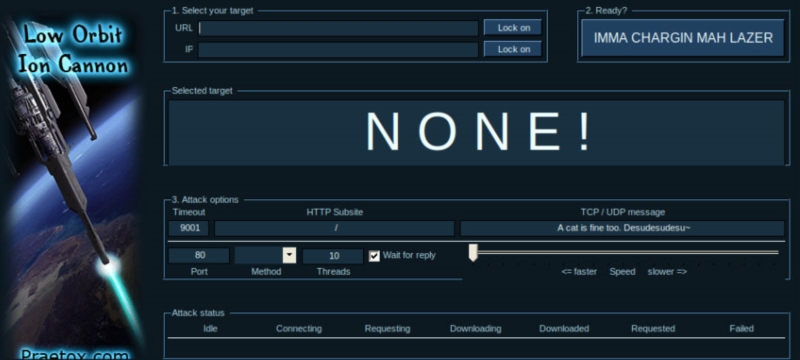Click the Idle status column header
This screenshot has height=360, width=800.
click(210, 328)
